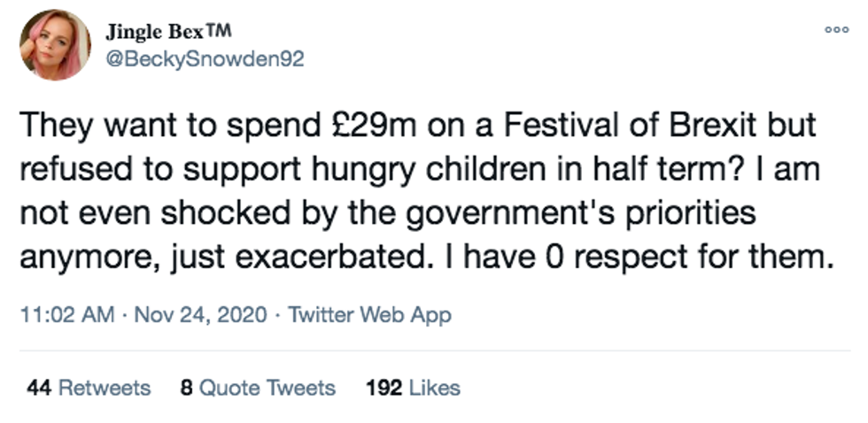Open the three-dot more options menu
Viewport: 868px width, 423px height.
836,29
